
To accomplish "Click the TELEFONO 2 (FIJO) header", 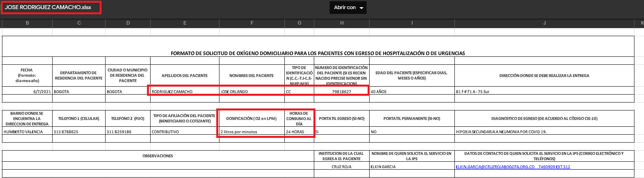I will click(128, 118).
